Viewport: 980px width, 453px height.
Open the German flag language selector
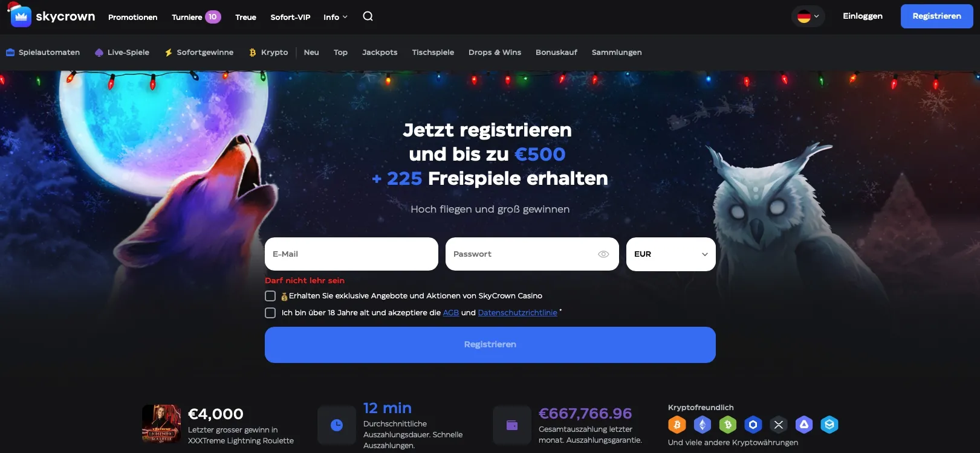(808, 16)
